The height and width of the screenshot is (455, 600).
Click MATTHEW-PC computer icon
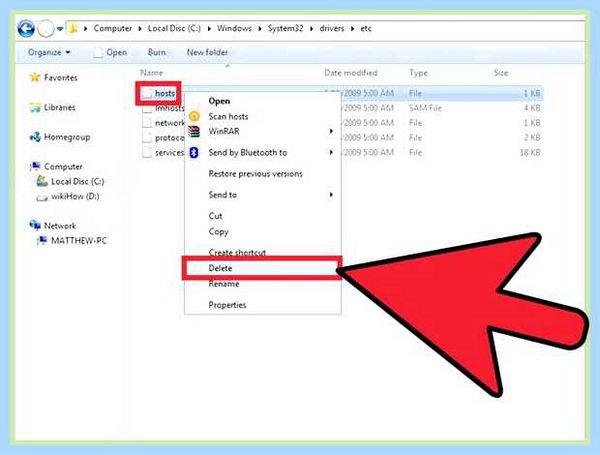pyautogui.click(x=41, y=240)
